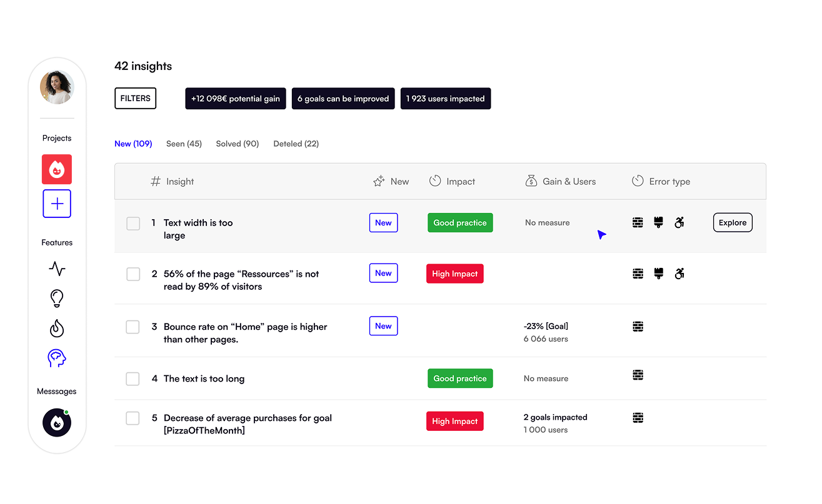Check the box for The text is too long

133,379
